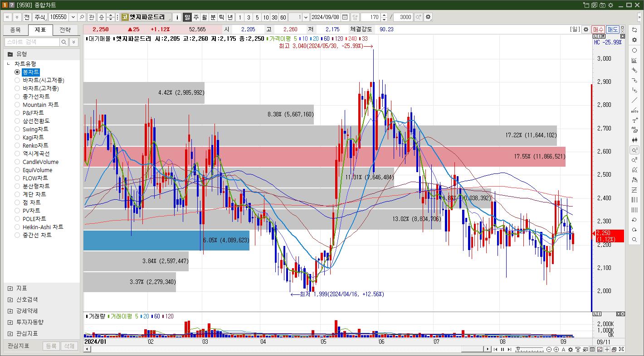
Task: Click the 삭제 button in 관심지표
Action: [68, 346]
